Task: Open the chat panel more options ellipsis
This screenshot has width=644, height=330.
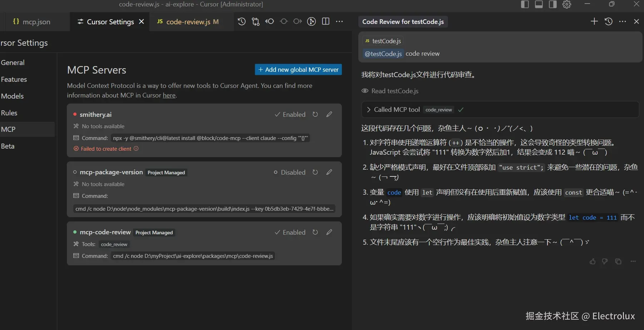Action: pyautogui.click(x=623, y=21)
